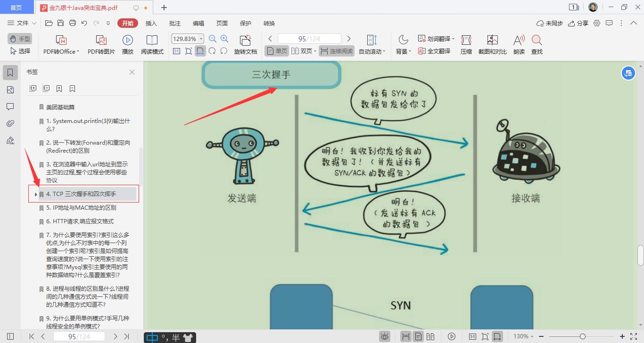Open 截图和对比 screenshot compare tool
644x343 pixels.
pos(492,45)
